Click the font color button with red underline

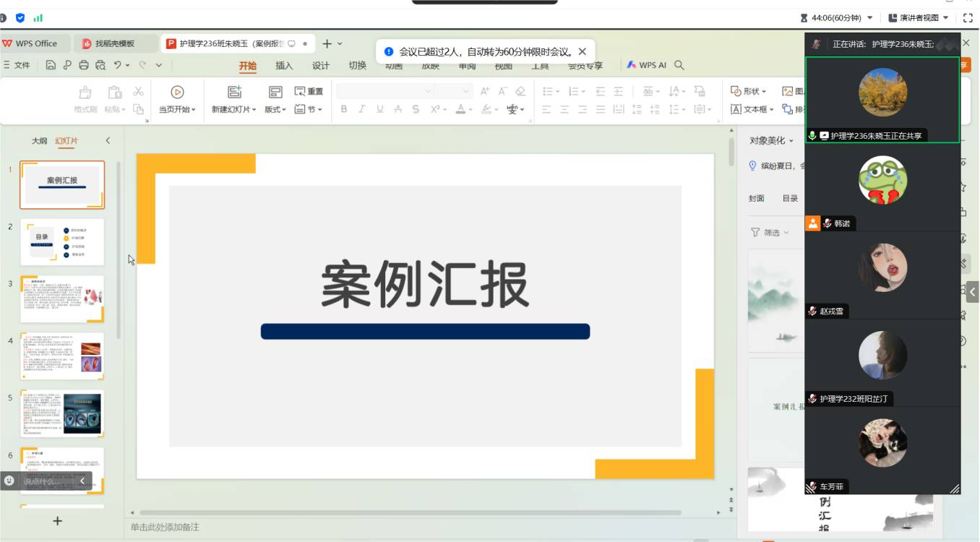(x=460, y=109)
